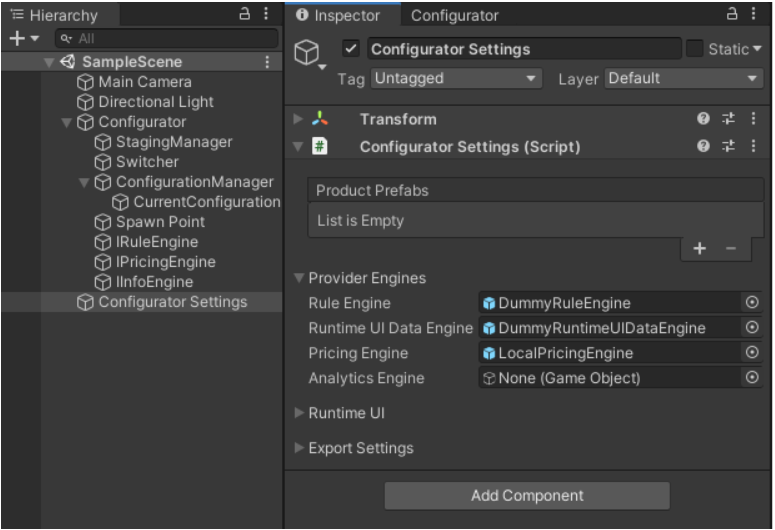Click the plus icon under Product Prefabs
775x530 pixels.
pyautogui.click(x=699, y=249)
